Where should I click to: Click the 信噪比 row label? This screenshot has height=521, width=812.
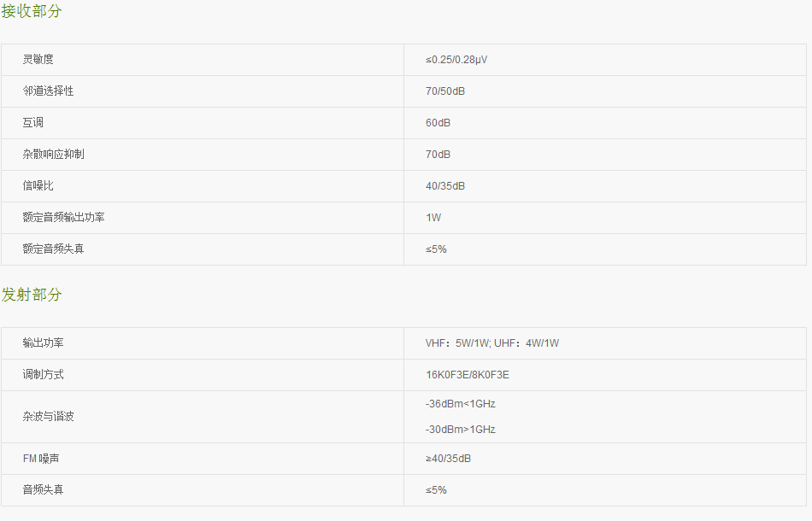pos(38,186)
